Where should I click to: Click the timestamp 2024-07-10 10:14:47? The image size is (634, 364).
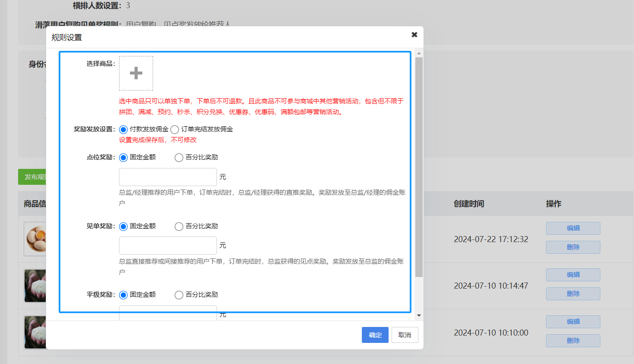pyautogui.click(x=491, y=286)
